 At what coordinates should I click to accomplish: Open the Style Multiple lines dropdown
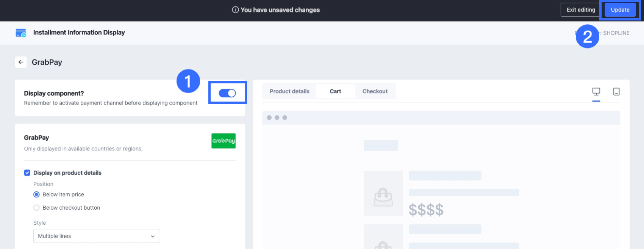coord(97,236)
